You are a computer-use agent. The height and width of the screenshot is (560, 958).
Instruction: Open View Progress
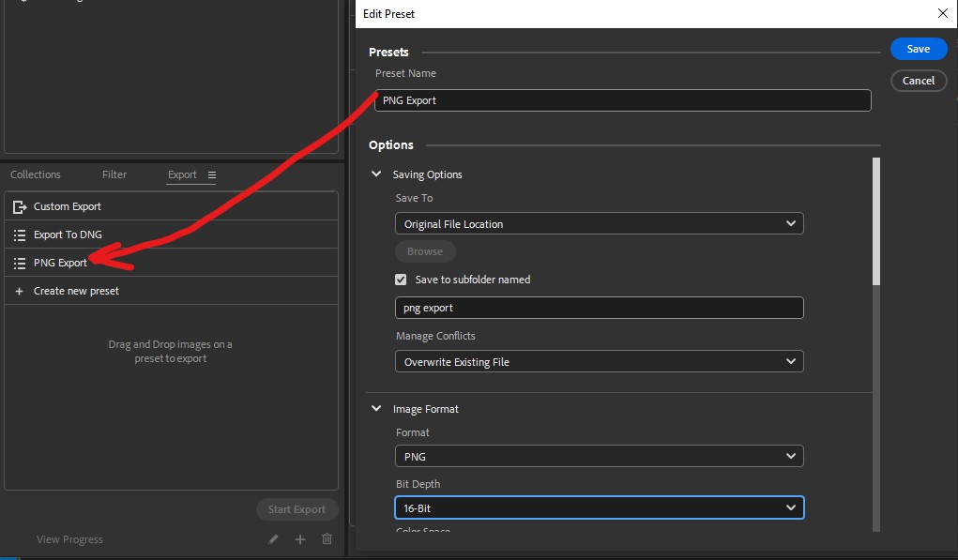point(69,538)
